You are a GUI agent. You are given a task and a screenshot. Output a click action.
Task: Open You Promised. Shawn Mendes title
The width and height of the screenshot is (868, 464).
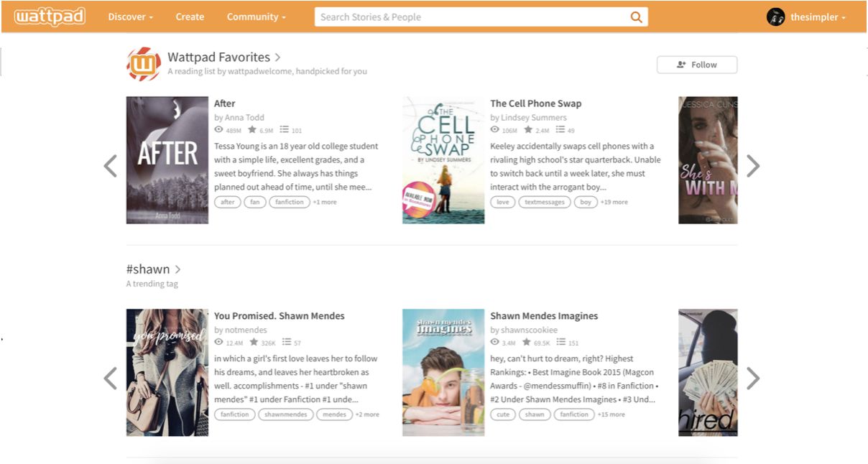[280, 316]
